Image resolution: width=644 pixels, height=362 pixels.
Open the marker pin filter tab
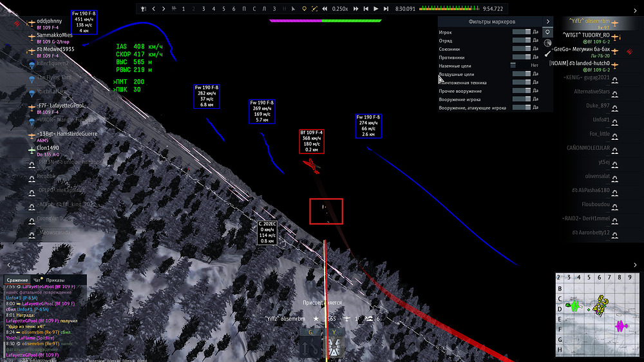click(x=547, y=32)
